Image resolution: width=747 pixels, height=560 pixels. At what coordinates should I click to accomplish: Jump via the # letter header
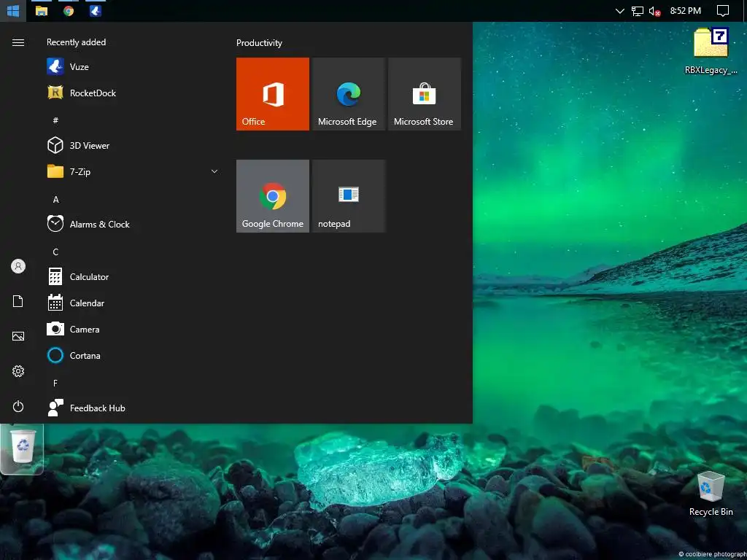[55, 120]
